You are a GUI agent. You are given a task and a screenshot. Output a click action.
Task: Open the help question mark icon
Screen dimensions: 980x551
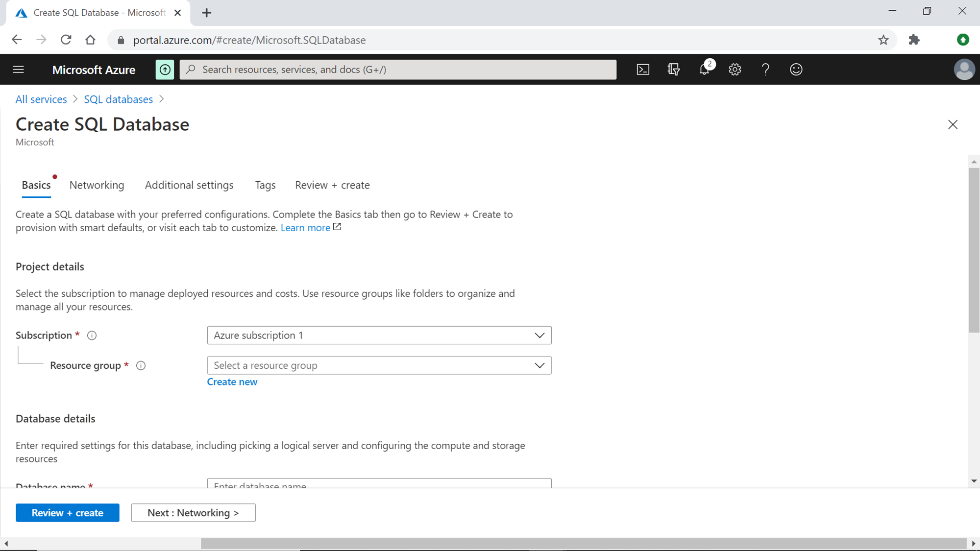pyautogui.click(x=765, y=70)
